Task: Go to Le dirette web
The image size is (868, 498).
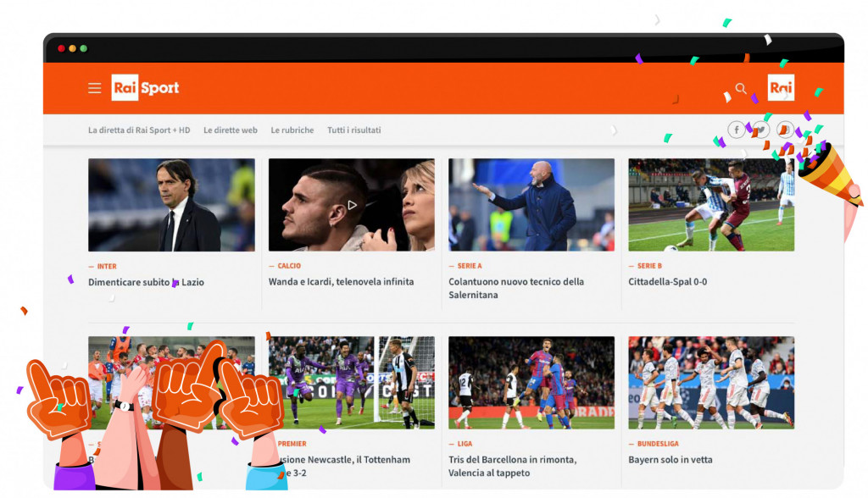Action: 231,130
